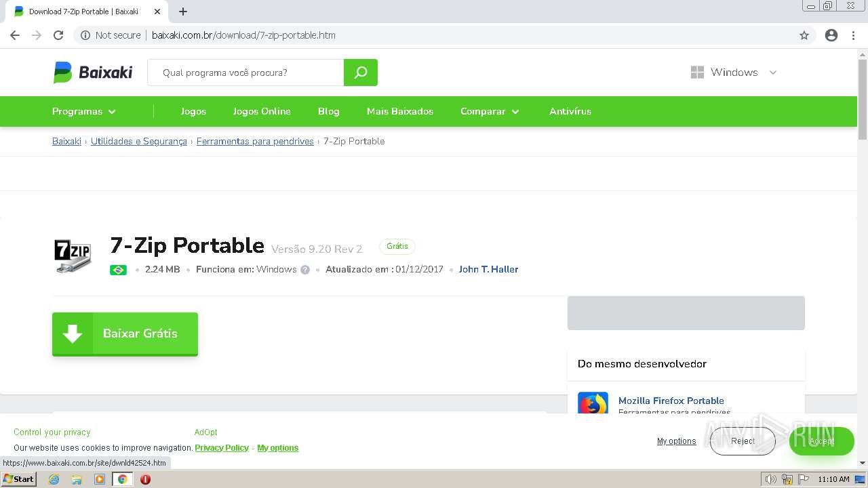
Task: Click the search program input field
Action: pos(245,73)
